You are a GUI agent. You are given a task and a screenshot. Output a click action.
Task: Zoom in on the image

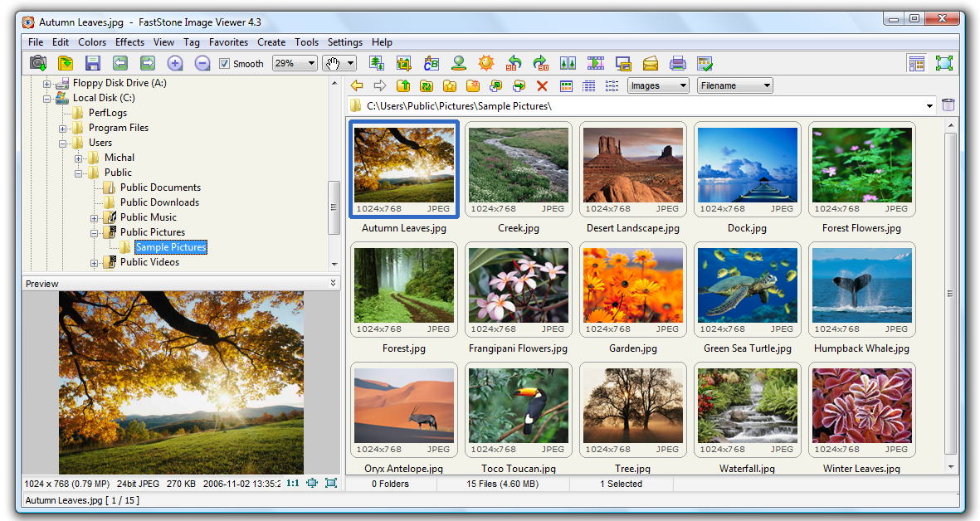pos(175,62)
